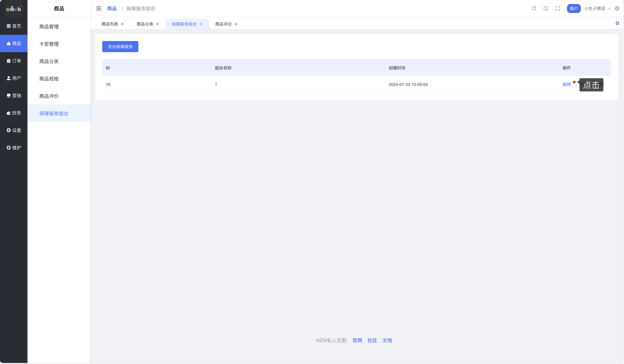624x364 pixels.
Task: Select 商品规格 in the submenu
Action: click(x=49, y=79)
